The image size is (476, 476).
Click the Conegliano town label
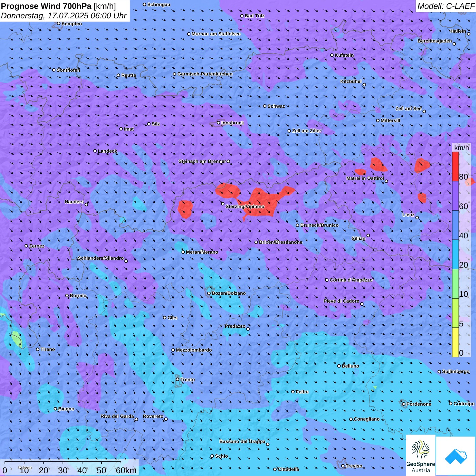(x=367, y=419)
